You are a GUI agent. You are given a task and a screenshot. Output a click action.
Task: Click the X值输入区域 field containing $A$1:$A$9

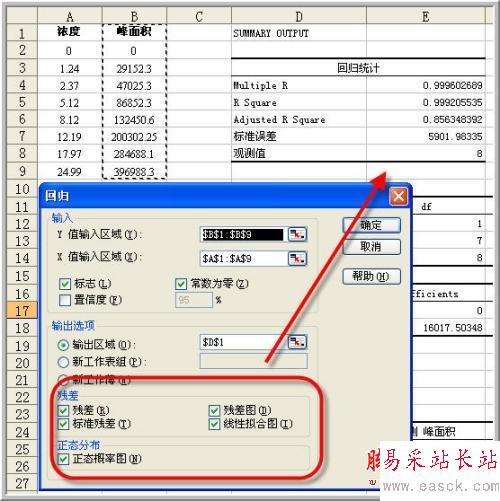(243, 258)
